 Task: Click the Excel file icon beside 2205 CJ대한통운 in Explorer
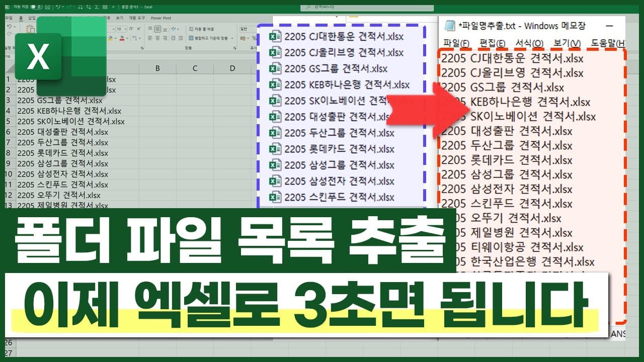coord(275,36)
